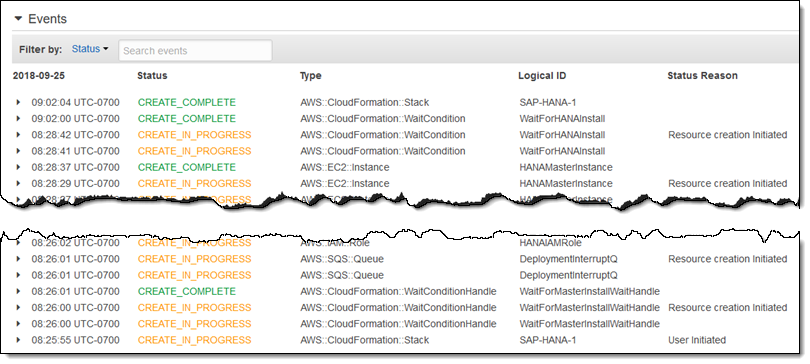
Task: Click the Logical ID column header
Action: 542,75
